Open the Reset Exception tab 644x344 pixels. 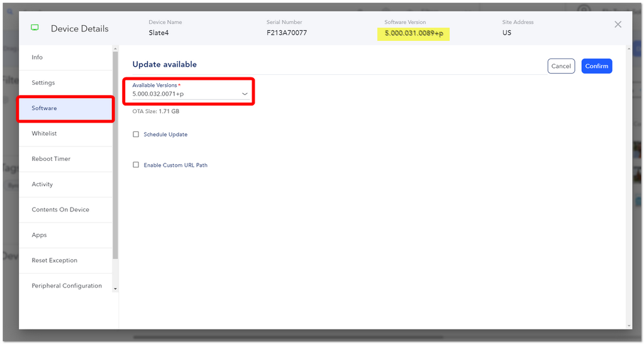click(x=65, y=260)
